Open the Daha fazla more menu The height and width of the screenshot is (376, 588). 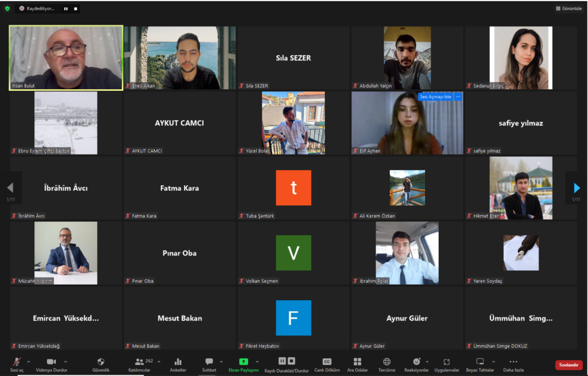click(x=513, y=362)
